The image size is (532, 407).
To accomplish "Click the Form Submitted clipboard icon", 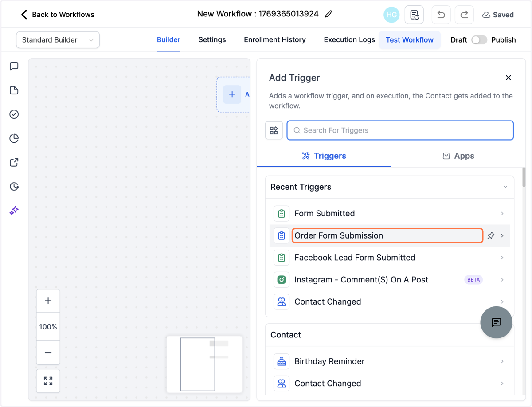I will coord(282,213).
